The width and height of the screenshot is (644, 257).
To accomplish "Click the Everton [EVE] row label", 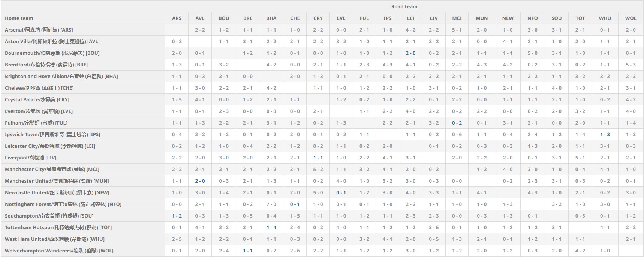I will pos(39,111).
